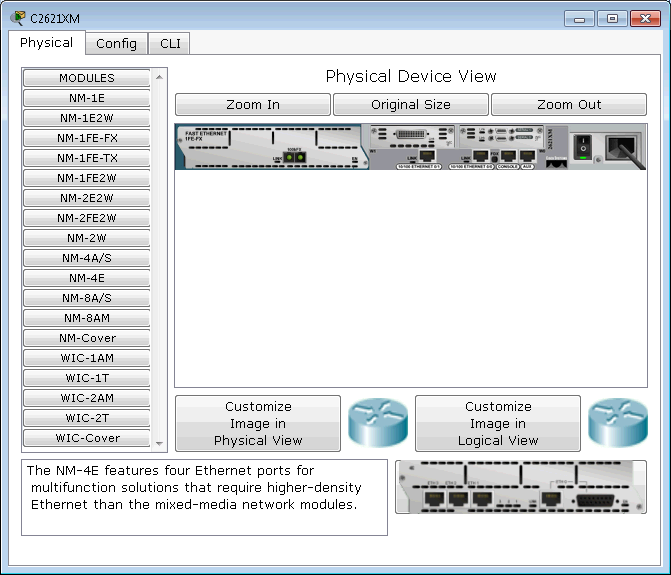Select the NM-Cover module
The height and width of the screenshot is (575, 671).
click(87, 338)
